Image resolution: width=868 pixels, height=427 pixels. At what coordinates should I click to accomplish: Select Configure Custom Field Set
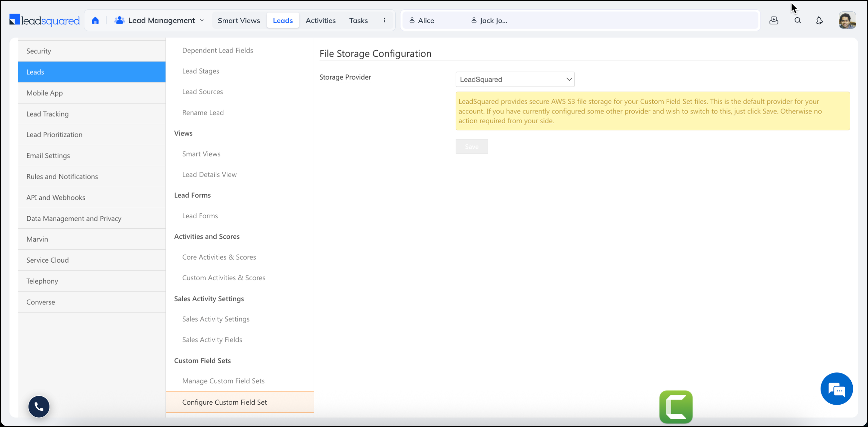[224, 402]
